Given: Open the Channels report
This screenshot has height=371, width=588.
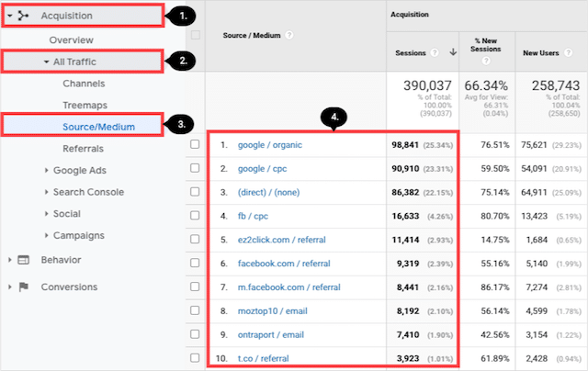Looking at the screenshot, I should (83, 84).
